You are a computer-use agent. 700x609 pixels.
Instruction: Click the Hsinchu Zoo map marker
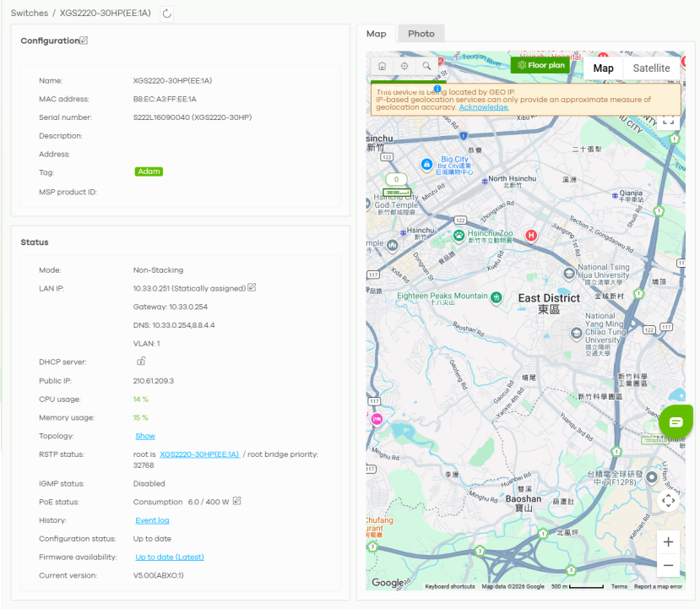(x=459, y=236)
